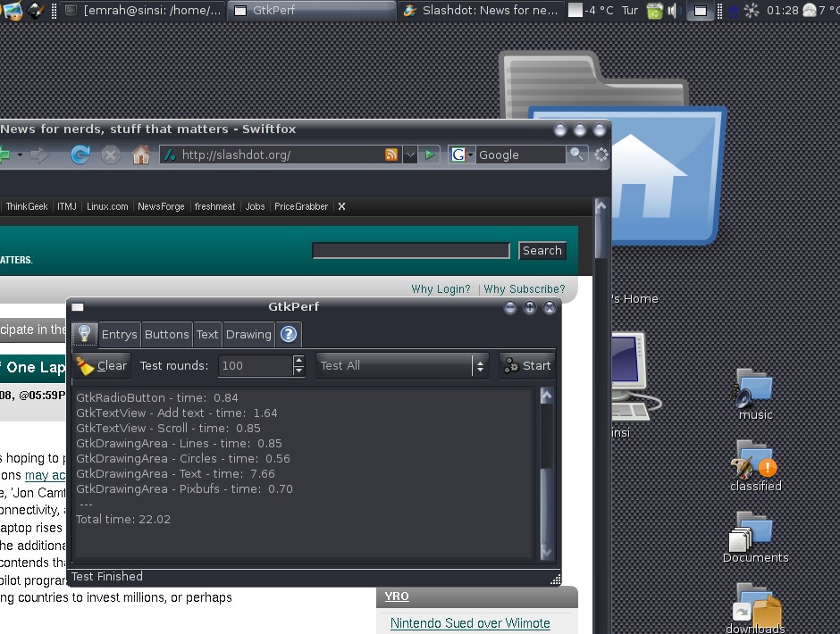The image size is (840, 634).
Task: Open the PriceGrabber link on Slashdot
Action: pyautogui.click(x=301, y=206)
